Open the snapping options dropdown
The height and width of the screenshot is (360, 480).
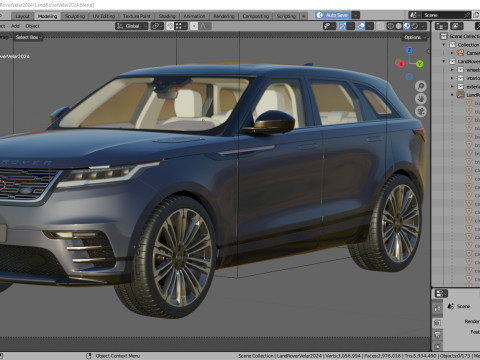[181, 26]
